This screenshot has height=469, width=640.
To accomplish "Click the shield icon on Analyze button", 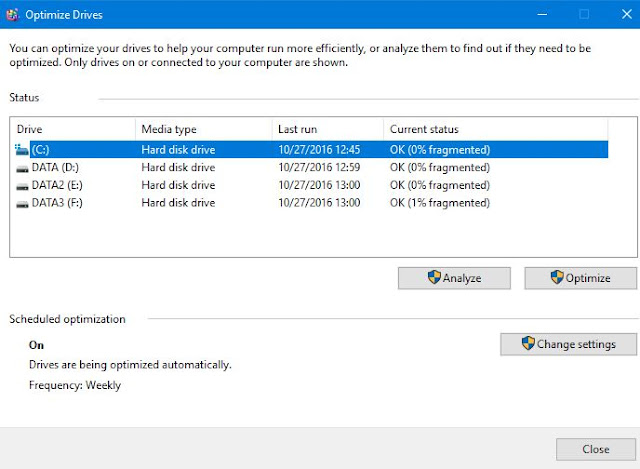I will pos(434,277).
